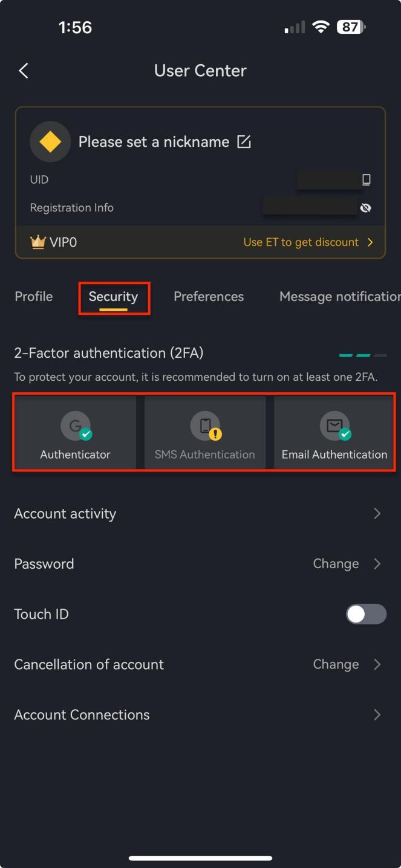Screen dimensions: 401x868
Task: Tap the back arrow in header
Action: [24, 71]
